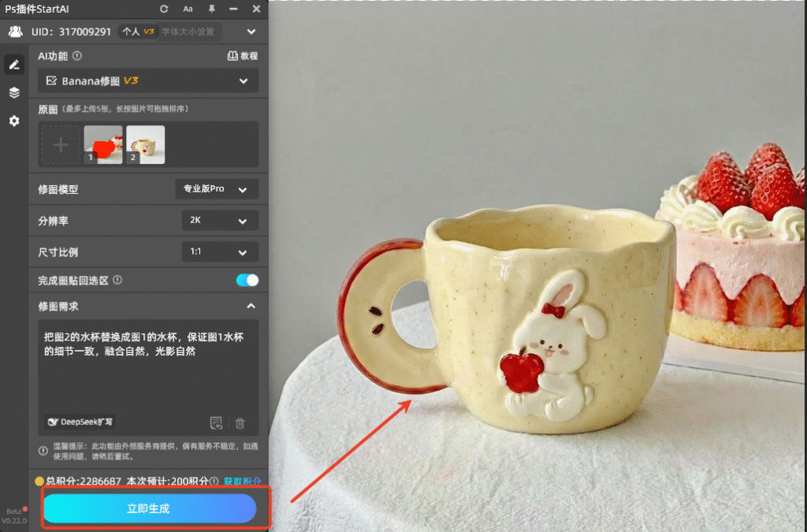Toggle the 完成图贴回选区 switch

click(x=247, y=280)
